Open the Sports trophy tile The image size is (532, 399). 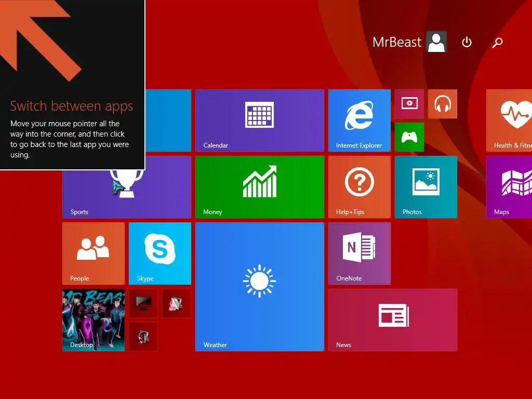click(127, 194)
